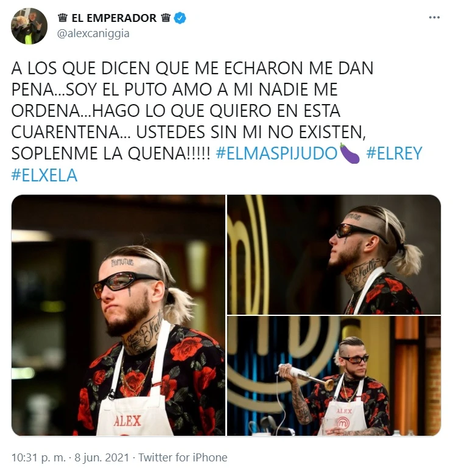Click the ALEX name on the large photo apron
The height and width of the screenshot is (476, 453).
click(x=127, y=421)
